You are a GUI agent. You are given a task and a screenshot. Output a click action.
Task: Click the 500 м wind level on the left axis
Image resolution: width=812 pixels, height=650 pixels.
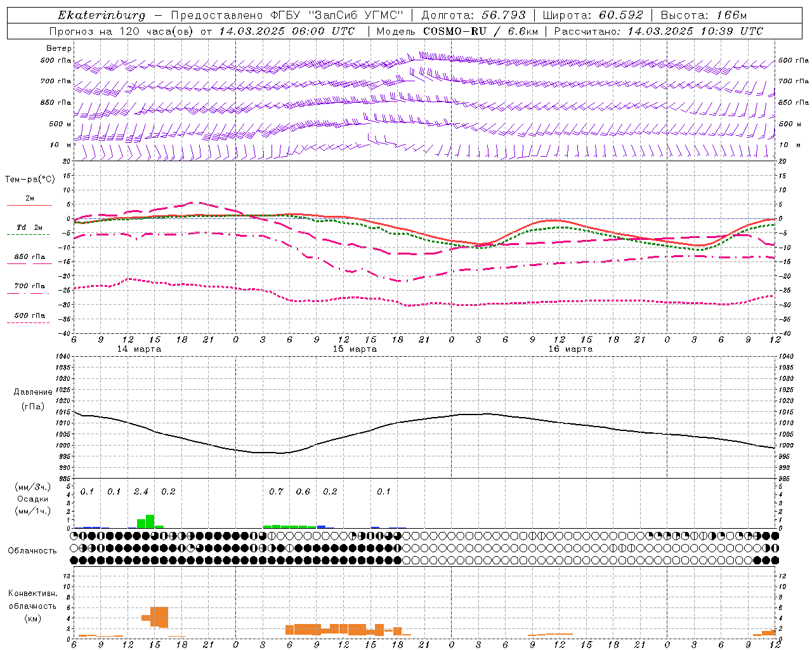tap(60, 124)
